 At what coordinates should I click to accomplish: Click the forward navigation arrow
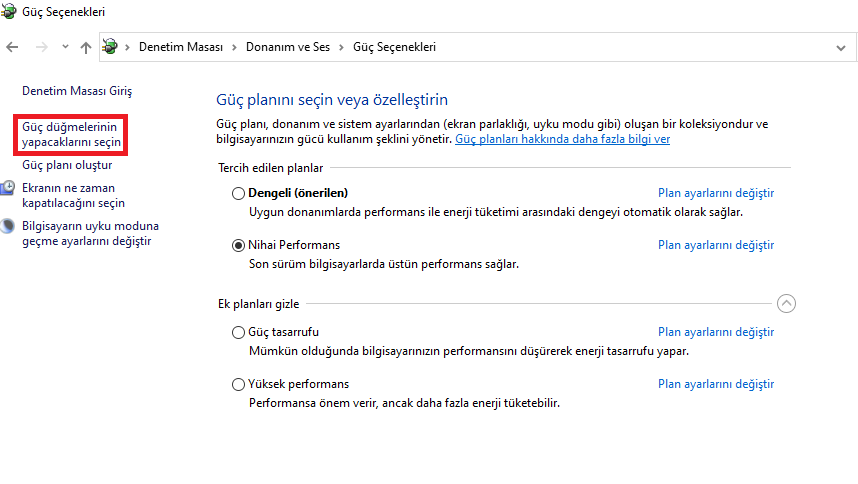(x=41, y=47)
